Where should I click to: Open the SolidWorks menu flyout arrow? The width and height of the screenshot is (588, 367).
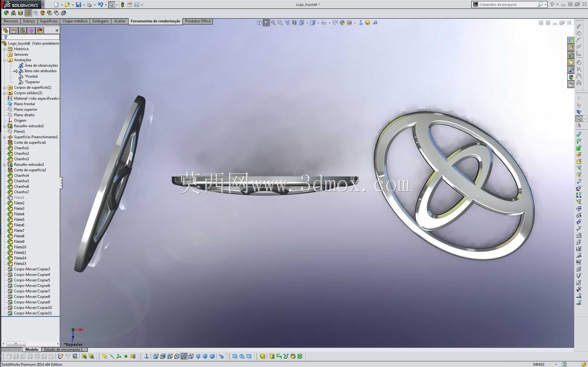click(42, 4)
